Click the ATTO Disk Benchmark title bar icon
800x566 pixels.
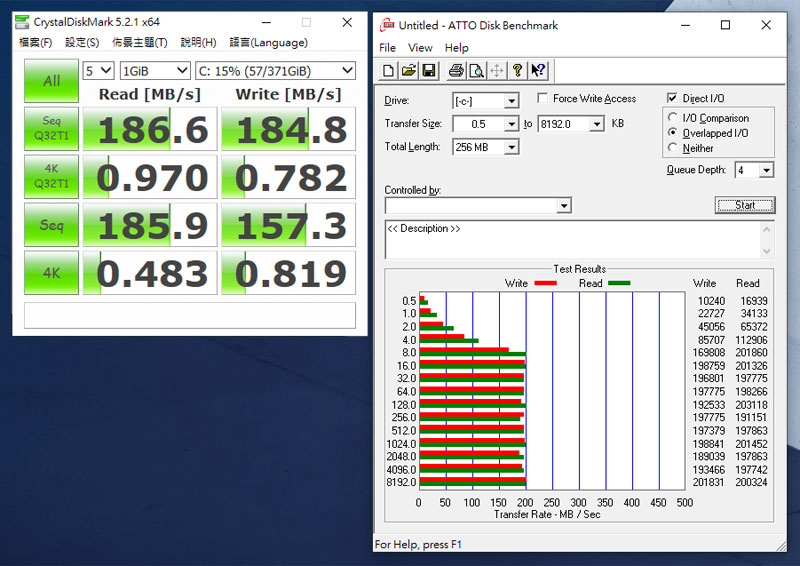tap(387, 24)
